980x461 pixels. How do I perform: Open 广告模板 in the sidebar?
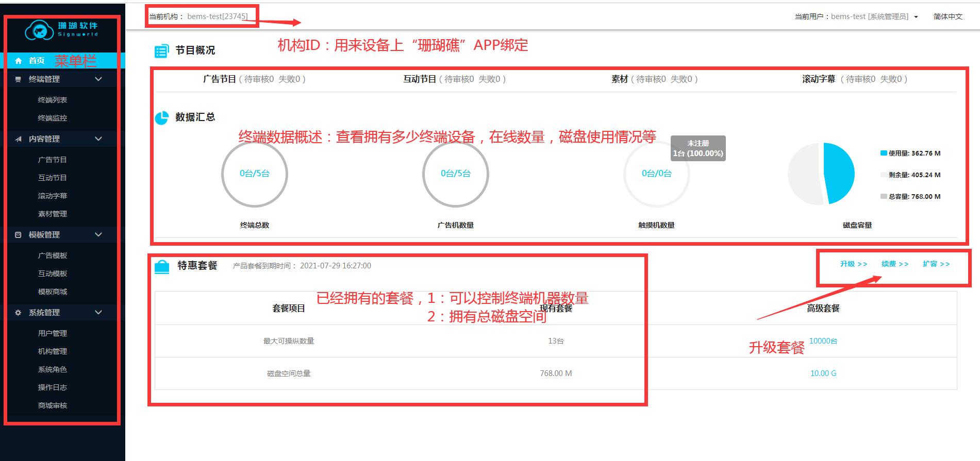[53, 255]
